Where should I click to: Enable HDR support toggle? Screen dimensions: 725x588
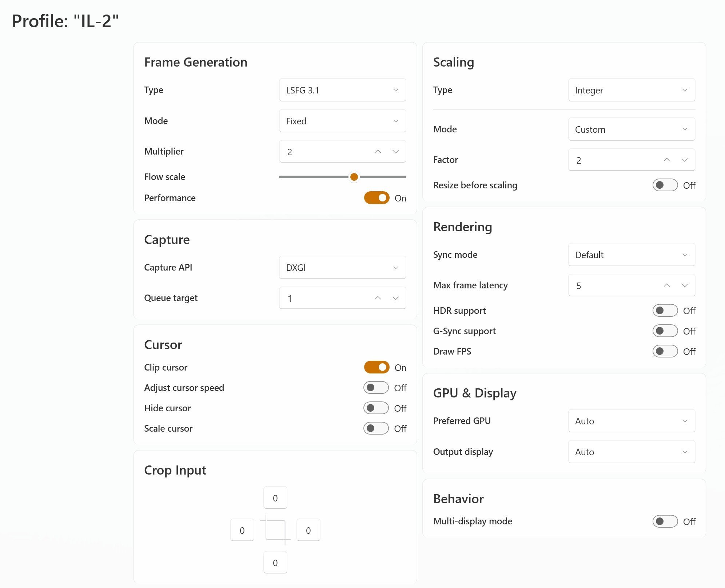[665, 311]
